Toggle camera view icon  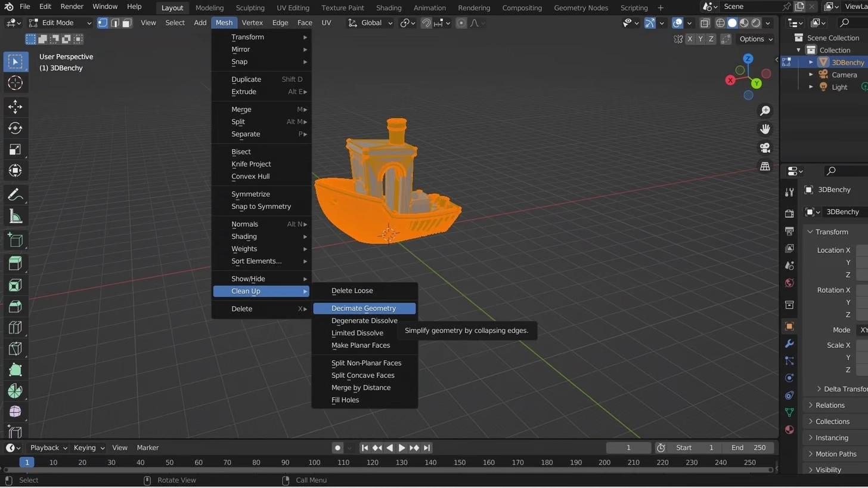pyautogui.click(x=765, y=147)
